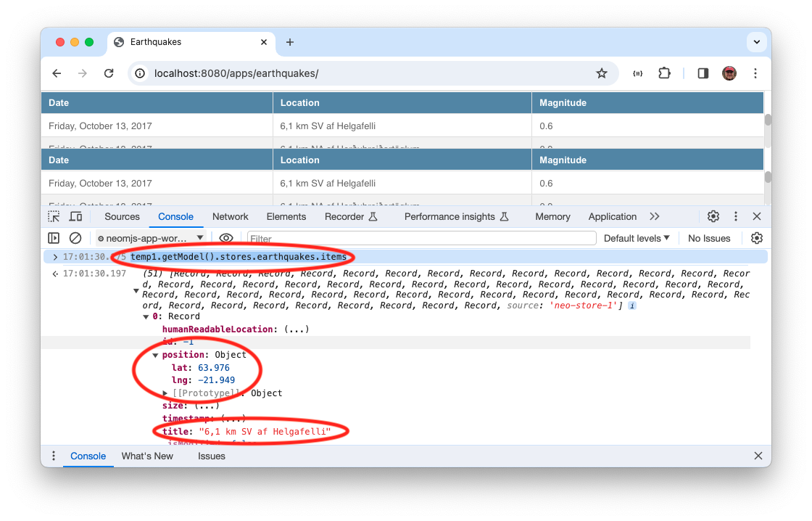Switch to the Network tab
This screenshot has height=521, width=812.
tap(230, 217)
